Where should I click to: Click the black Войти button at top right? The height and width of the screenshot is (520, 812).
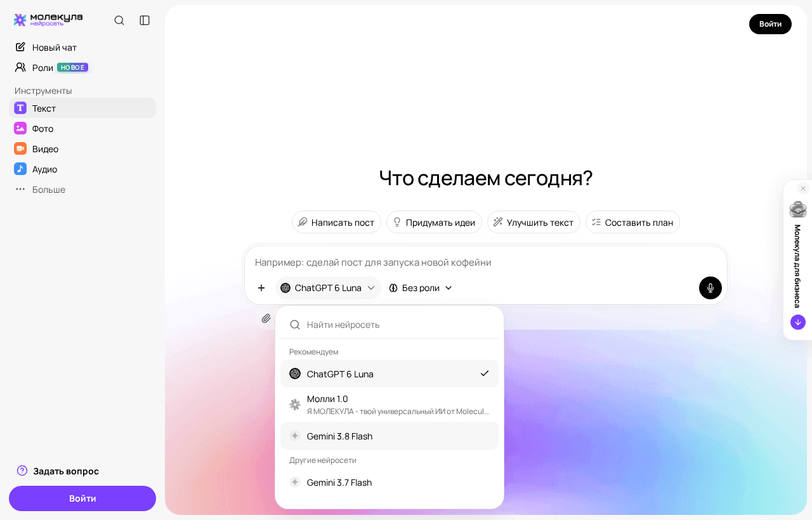click(770, 24)
